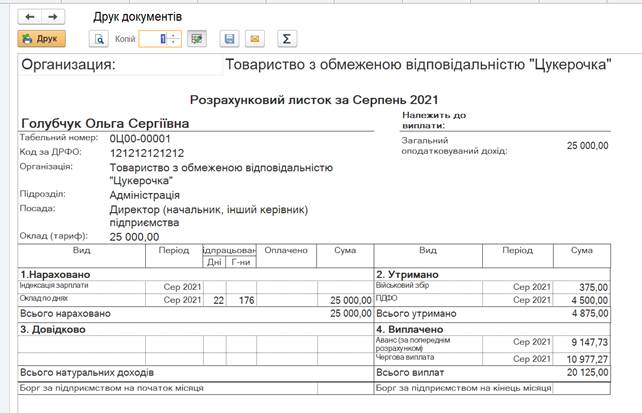Click the Sigma sum icon
This screenshot has height=413, width=642.
tap(286, 39)
